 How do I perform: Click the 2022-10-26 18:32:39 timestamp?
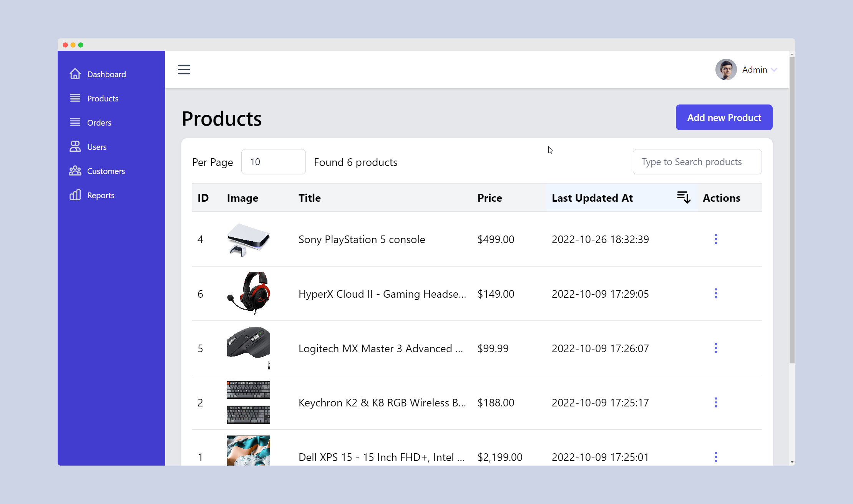600,239
